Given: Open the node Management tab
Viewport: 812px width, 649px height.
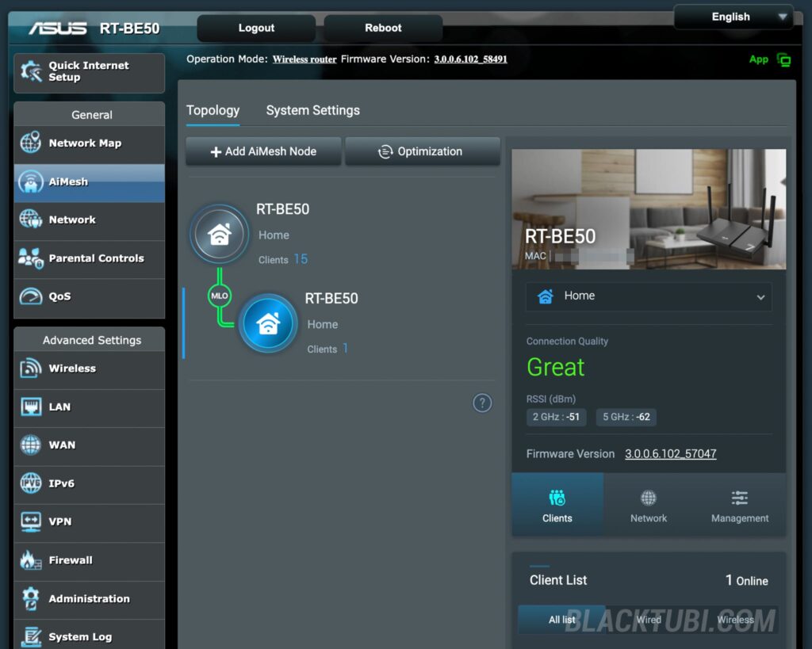Looking at the screenshot, I should coord(739,506).
